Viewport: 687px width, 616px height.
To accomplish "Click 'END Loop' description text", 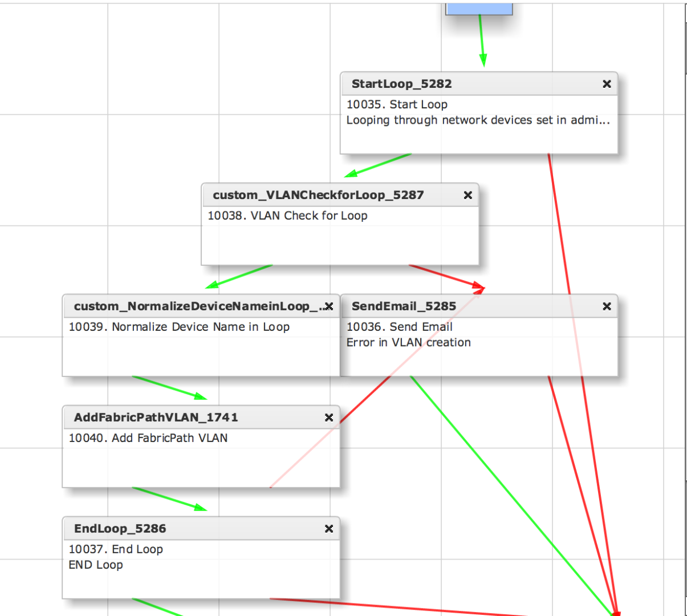I will [x=95, y=565].
